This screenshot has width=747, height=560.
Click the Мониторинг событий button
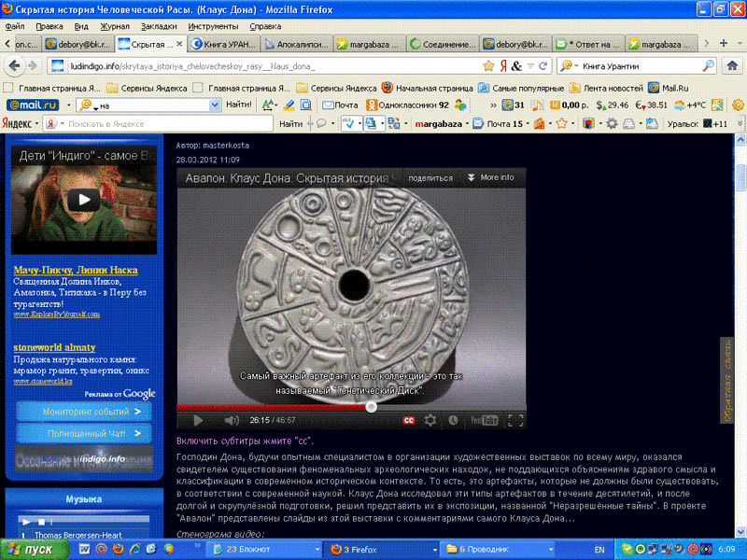click(84, 412)
